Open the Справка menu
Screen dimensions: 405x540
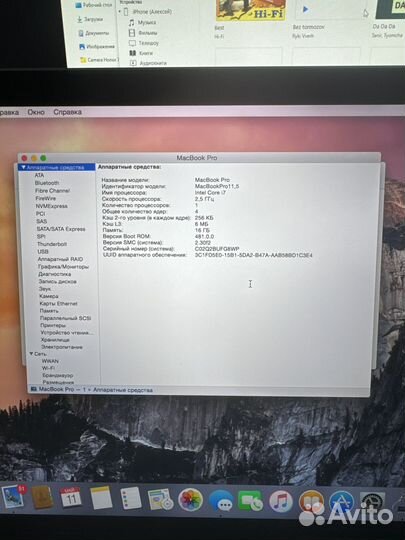pos(68,112)
